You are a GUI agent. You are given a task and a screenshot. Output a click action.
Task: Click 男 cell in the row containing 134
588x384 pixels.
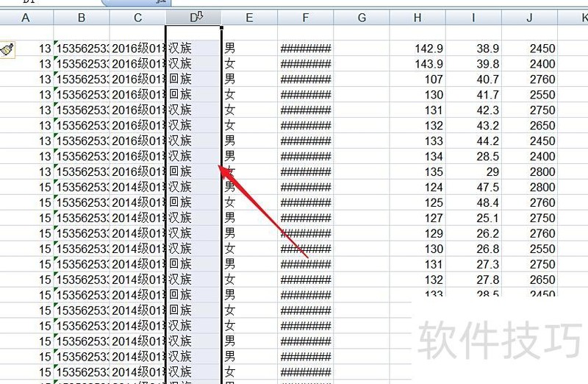click(249, 156)
